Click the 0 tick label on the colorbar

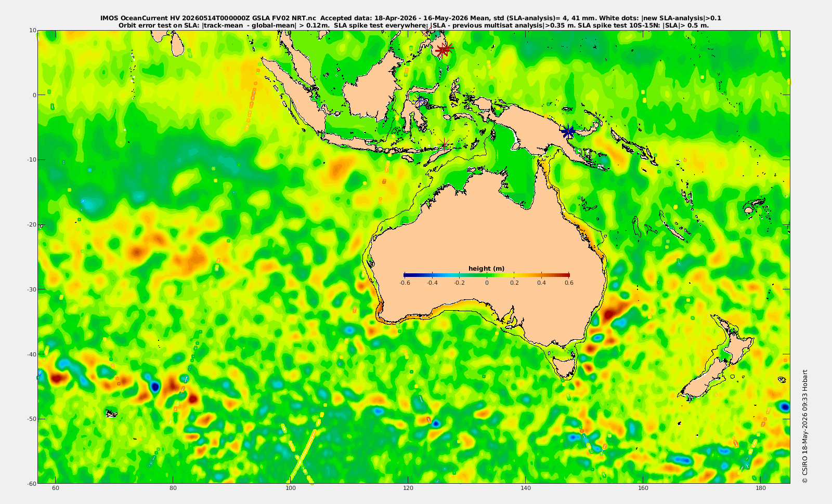[x=487, y=283]
